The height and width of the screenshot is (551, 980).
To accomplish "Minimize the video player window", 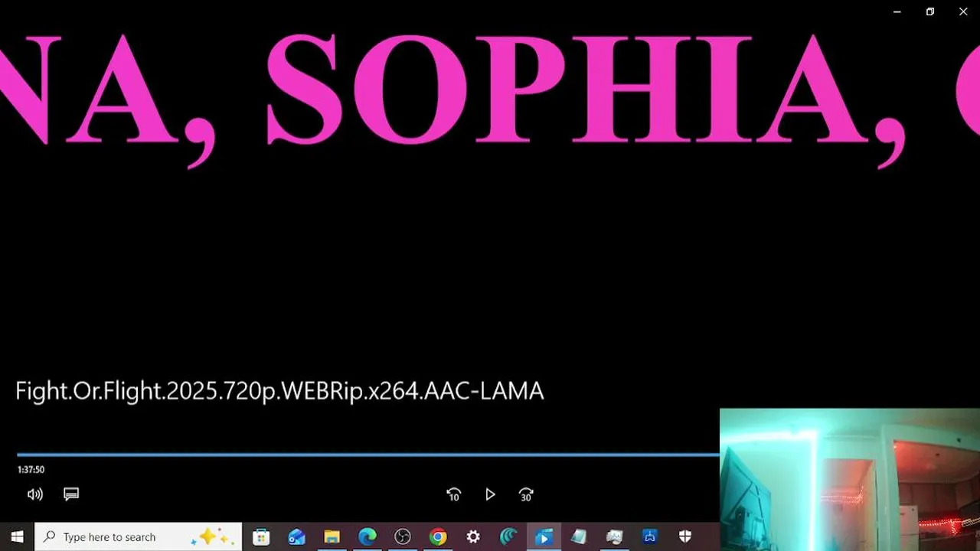I will (897, 11).
